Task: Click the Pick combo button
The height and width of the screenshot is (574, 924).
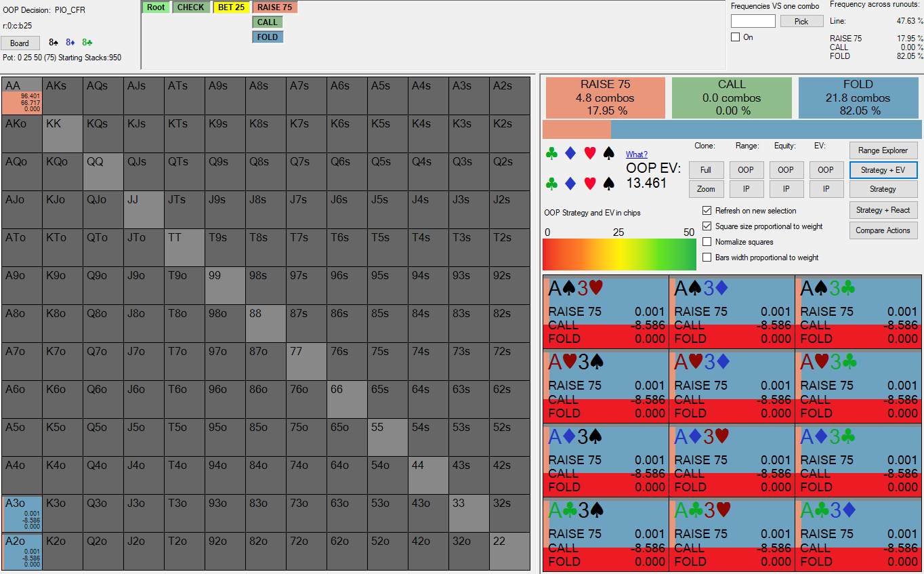Action: click(801, 22)
